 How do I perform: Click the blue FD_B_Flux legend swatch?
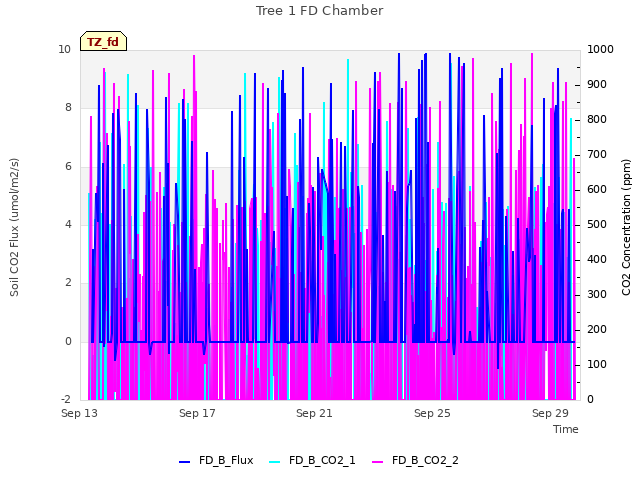coord(184,462)
